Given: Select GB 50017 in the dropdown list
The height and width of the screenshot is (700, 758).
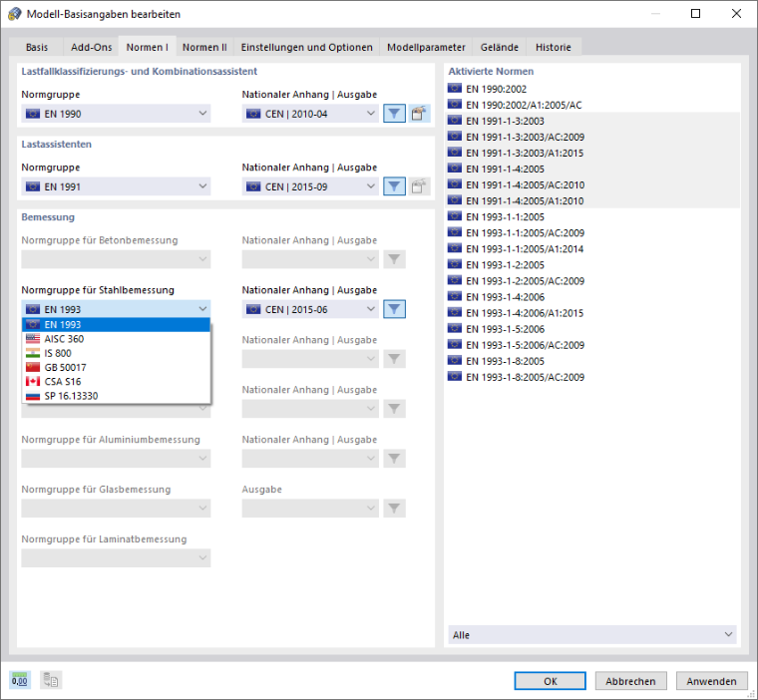Looking at the screenshot, I should (x=116, y=367).
